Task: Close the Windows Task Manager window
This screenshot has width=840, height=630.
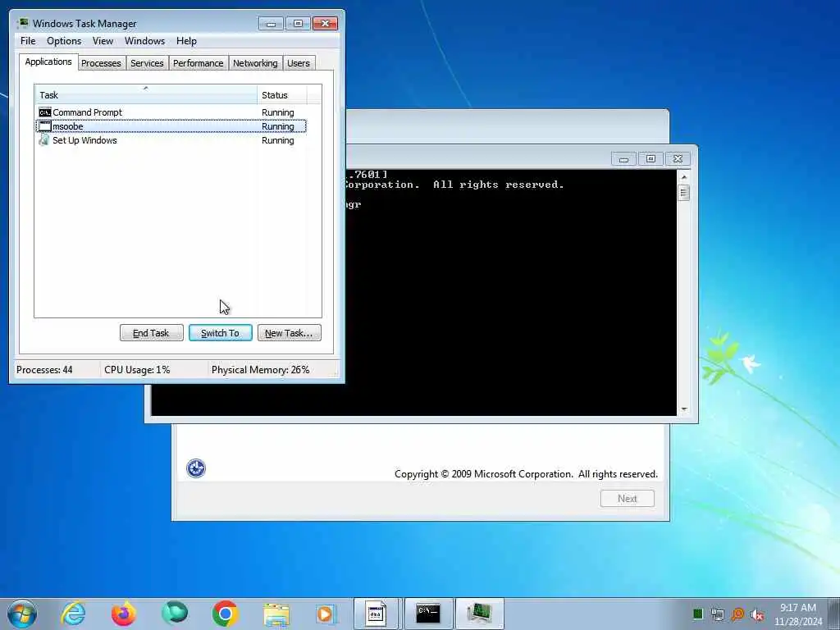Action: [x=325, y=24]
